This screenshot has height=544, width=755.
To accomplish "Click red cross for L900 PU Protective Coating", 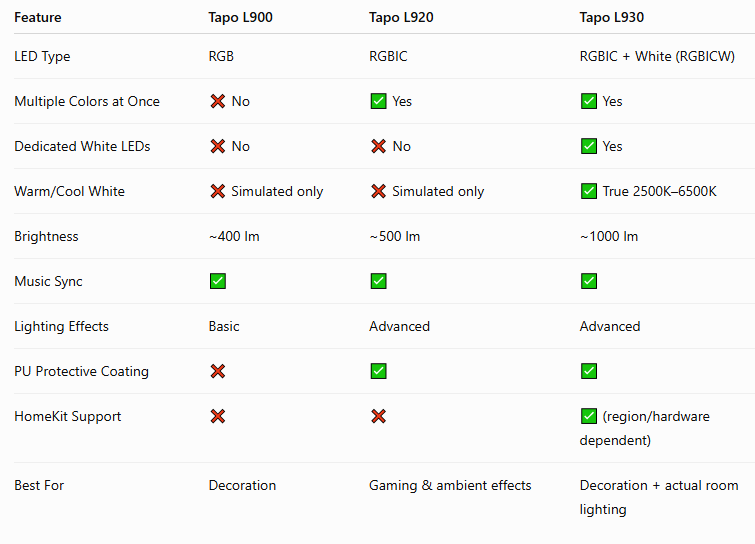I will click(x=218, y=371).
